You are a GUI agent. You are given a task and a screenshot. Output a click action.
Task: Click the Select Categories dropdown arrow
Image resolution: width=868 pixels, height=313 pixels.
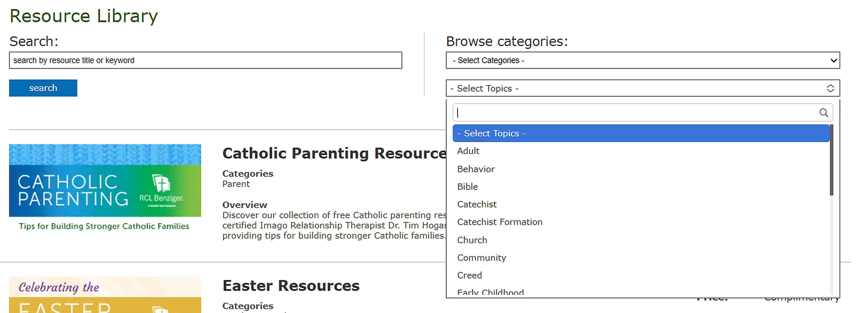tap(833, 61)
